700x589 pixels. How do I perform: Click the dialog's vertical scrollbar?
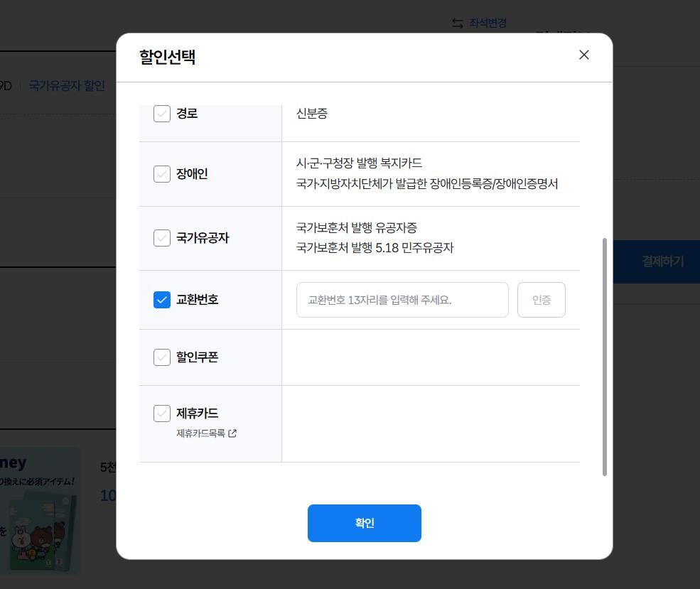[605, 357]
